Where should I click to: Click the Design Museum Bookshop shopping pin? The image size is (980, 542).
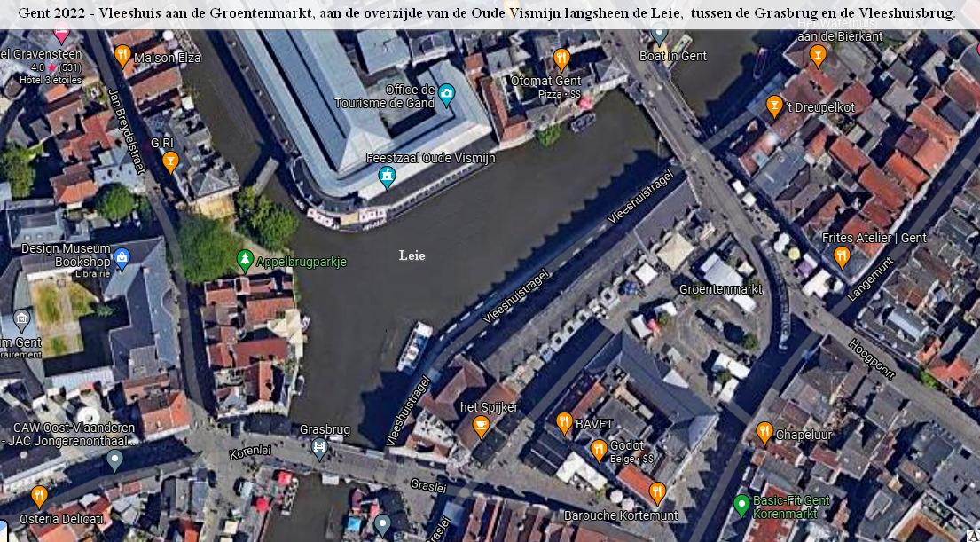coord(122,259)
